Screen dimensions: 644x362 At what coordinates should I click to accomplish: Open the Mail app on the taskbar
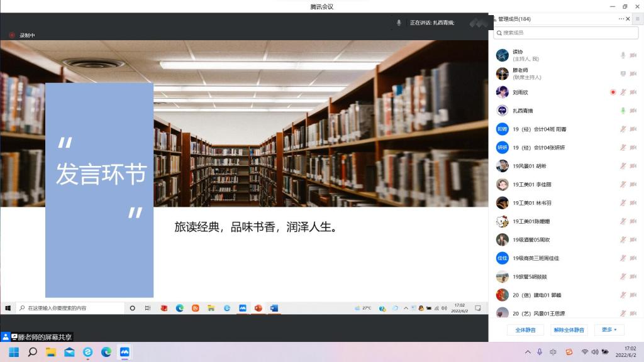69,352
